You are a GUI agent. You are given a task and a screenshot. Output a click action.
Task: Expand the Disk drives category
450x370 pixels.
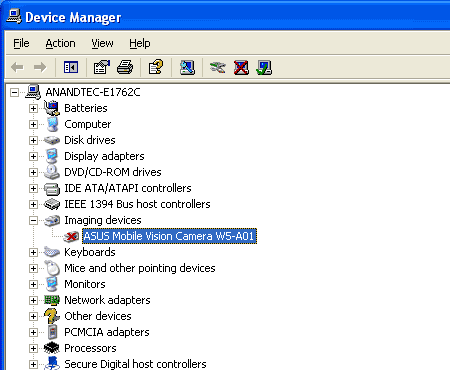33,140
